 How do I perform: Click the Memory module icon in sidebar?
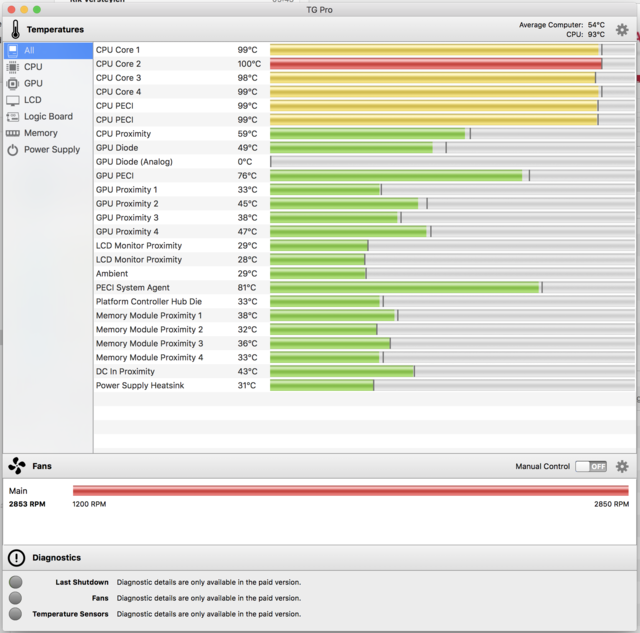13,133
